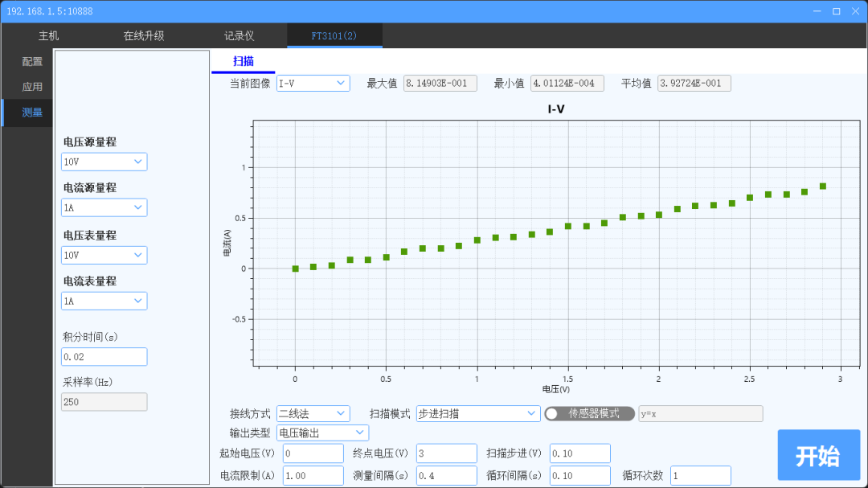Viewport: 868px width, 488px height.
Task: Click the 最大值 readout field
Action: coord(440,84)
